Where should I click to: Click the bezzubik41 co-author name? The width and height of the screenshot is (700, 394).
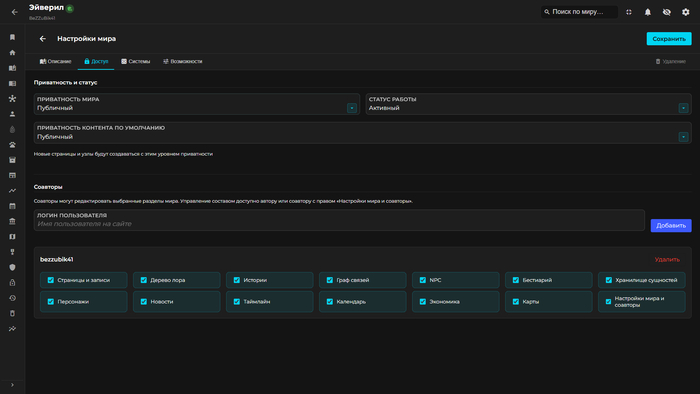click(x=57, y=259)
